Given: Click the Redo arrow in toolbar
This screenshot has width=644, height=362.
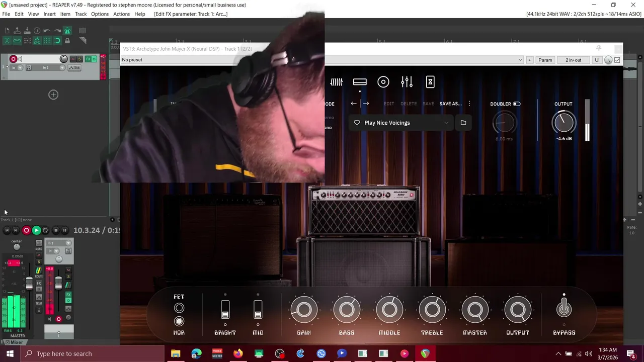Looking at the screenshot, I should (57, 31).
